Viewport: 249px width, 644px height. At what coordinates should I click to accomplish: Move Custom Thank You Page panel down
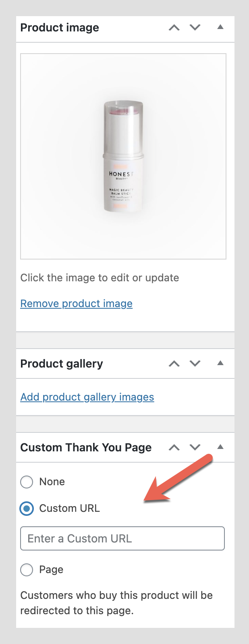click(195, 447)
